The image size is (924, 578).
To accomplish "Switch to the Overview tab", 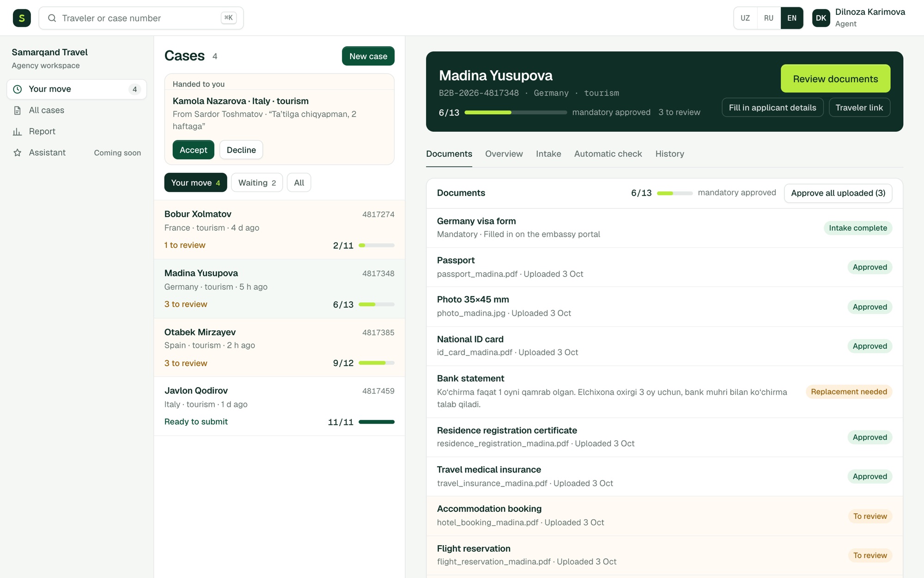I will click(x=504, y=154).
